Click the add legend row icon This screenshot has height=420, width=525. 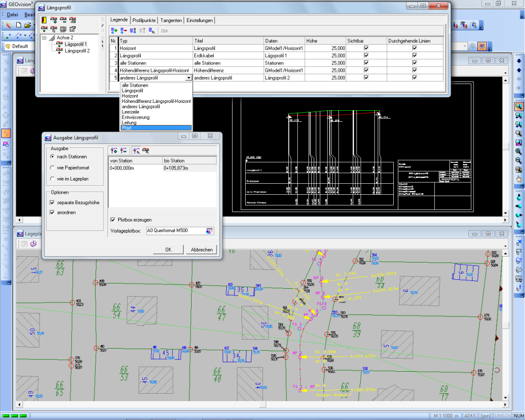click(x=114, y=30)
